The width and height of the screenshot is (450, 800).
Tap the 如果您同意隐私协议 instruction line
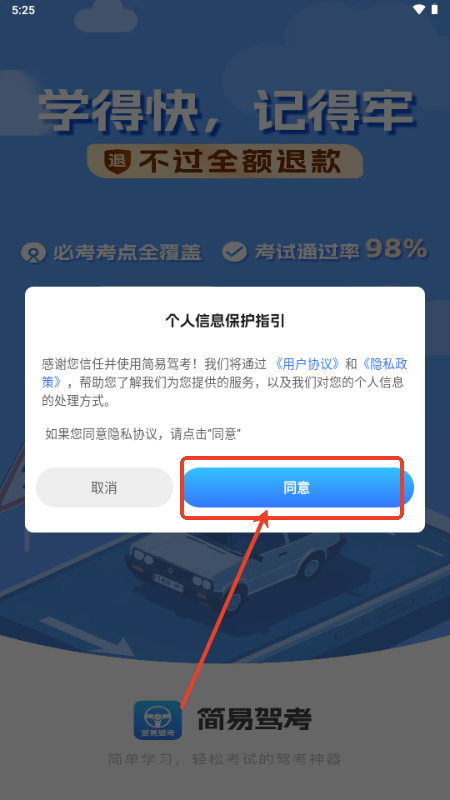tap(142, 434)
